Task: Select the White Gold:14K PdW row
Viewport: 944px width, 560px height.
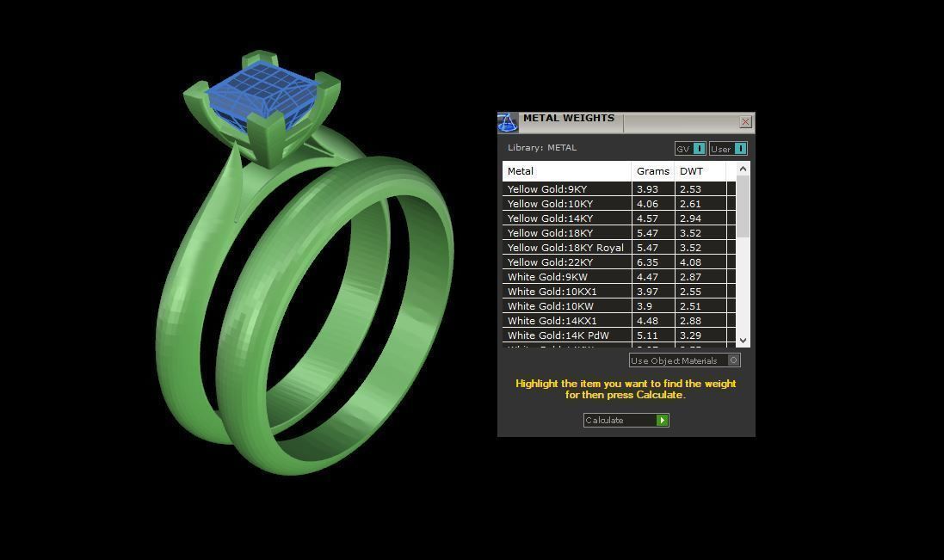Action: coord(619,335)
